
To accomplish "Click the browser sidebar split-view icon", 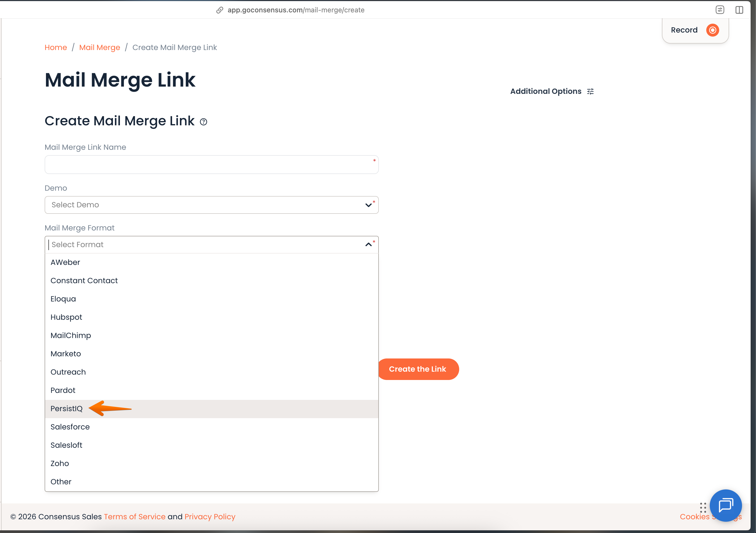I will (739, 10).
